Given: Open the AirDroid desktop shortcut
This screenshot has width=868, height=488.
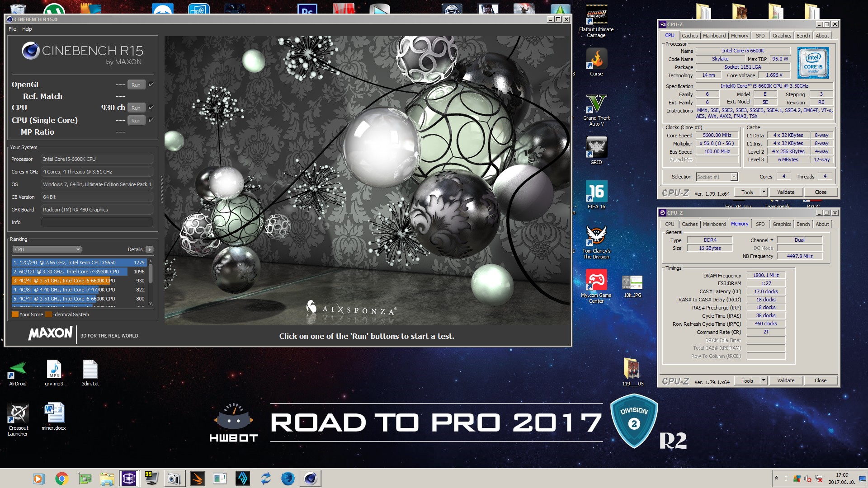Looking at the screenshot, I should click(x=18, y=373).
